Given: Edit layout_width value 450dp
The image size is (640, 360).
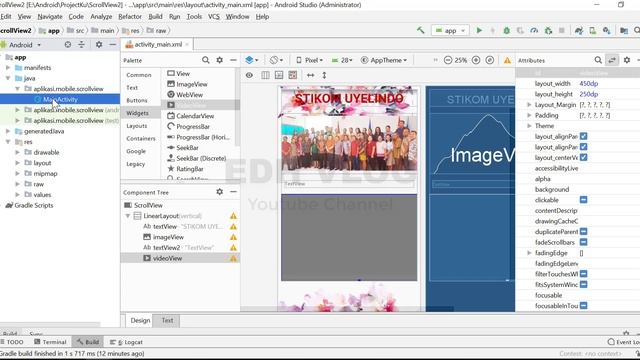Looking at the screenshot, I should [588, 83].
